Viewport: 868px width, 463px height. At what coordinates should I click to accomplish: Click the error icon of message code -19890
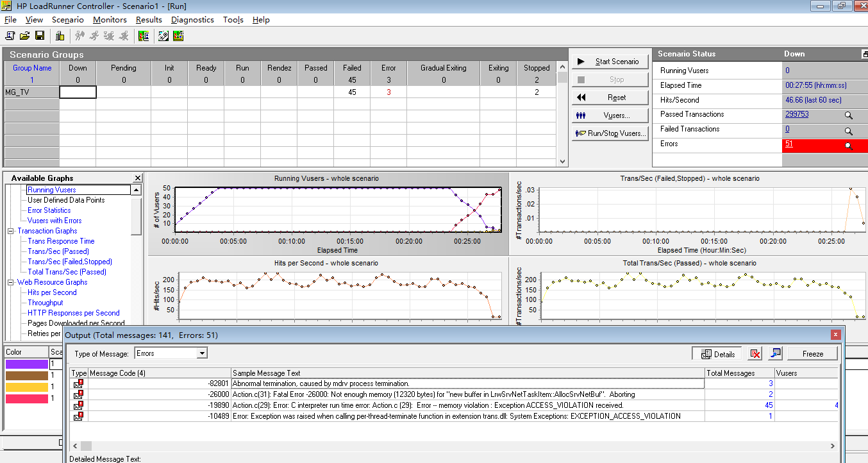[x=79, y=405]
